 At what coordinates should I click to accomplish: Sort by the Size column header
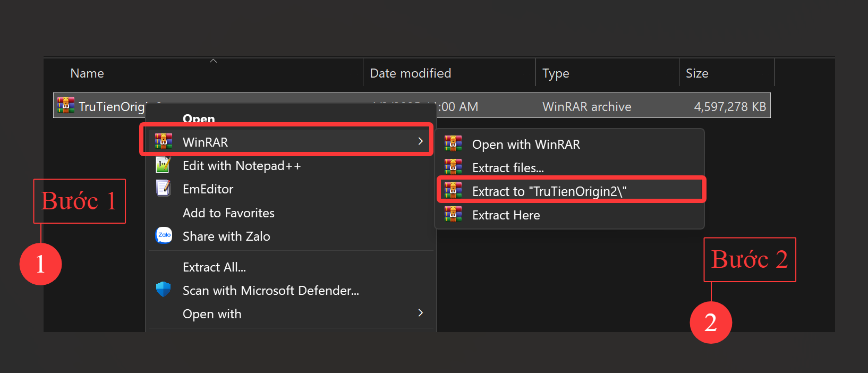697,73
